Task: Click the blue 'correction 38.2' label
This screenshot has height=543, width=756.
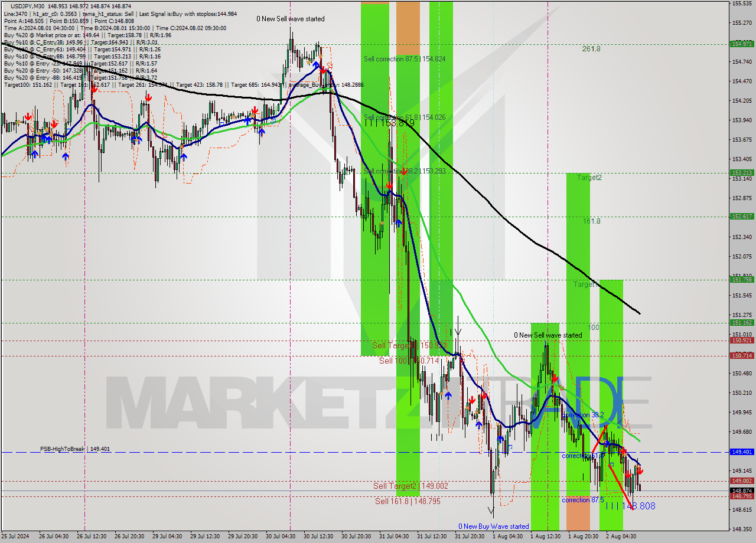Action: click(x=582, y=415)
